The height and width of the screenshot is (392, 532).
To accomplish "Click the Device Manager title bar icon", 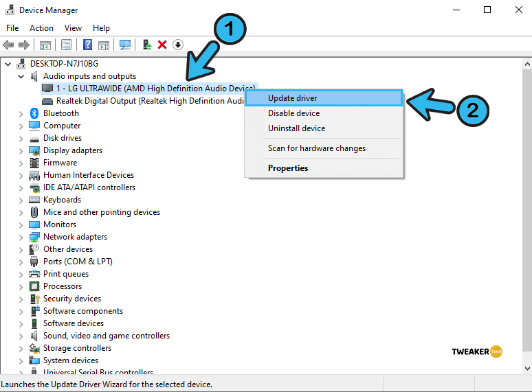I will click(x=10, y=10).
